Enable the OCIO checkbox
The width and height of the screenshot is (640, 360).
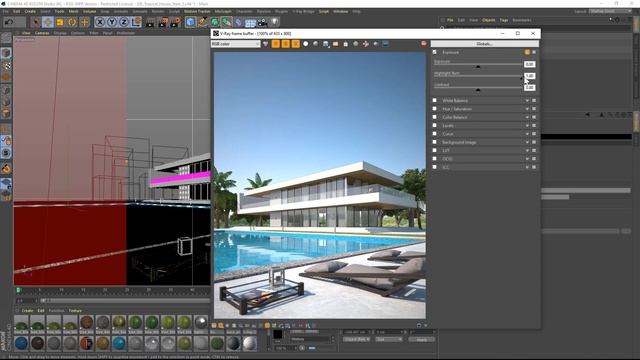tap(435, 159)
